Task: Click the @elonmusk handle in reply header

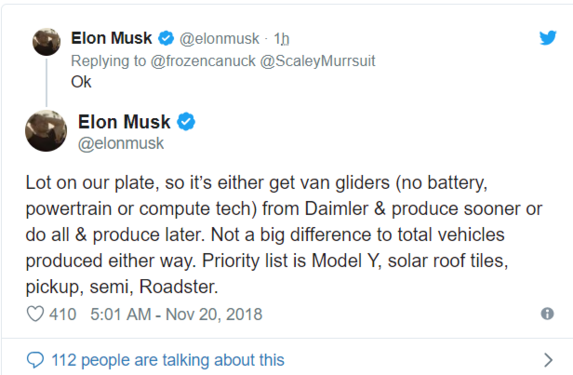Action: [219, 38]
